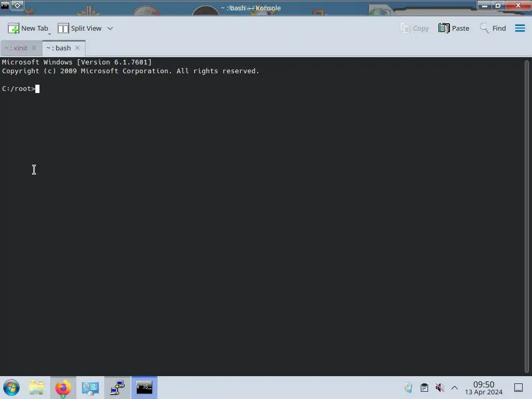Switch to the xinit tab
Viewport: 532px width, 399px height.
tap(16, 48)
